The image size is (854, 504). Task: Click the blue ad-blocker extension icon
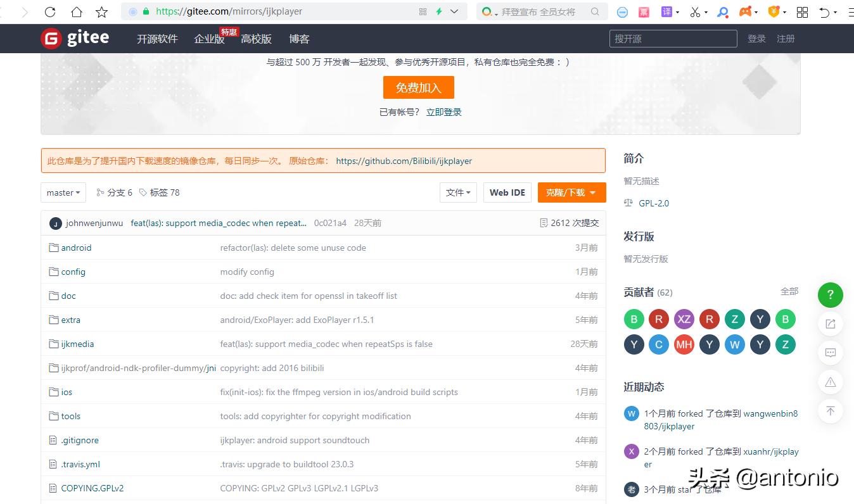point(622,11)
